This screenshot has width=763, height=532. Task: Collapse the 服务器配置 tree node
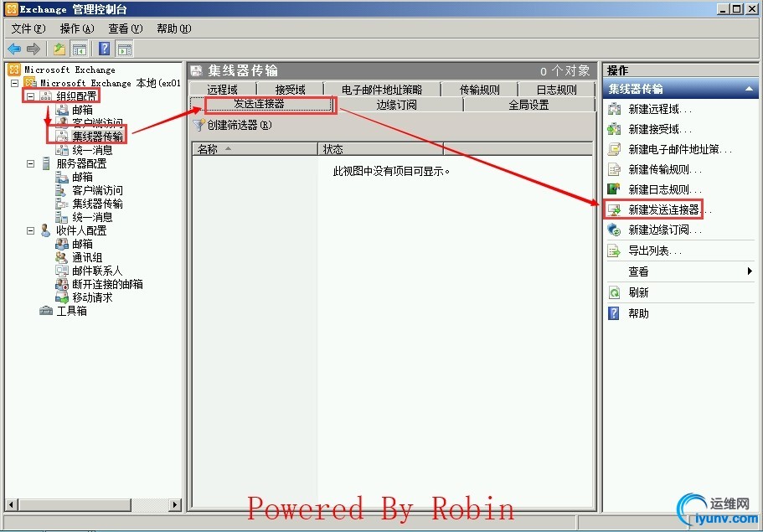click(31, 163)
